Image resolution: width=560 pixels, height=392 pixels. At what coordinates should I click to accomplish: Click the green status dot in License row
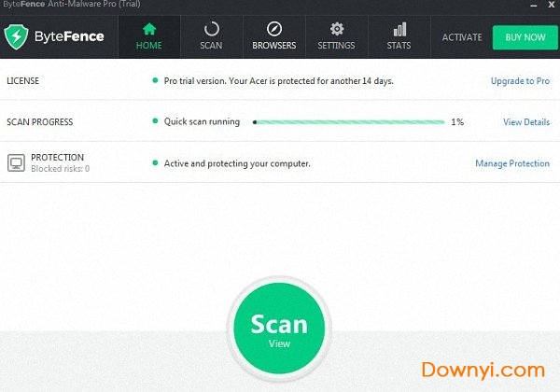pyautogui.click(x=155, y=80)
